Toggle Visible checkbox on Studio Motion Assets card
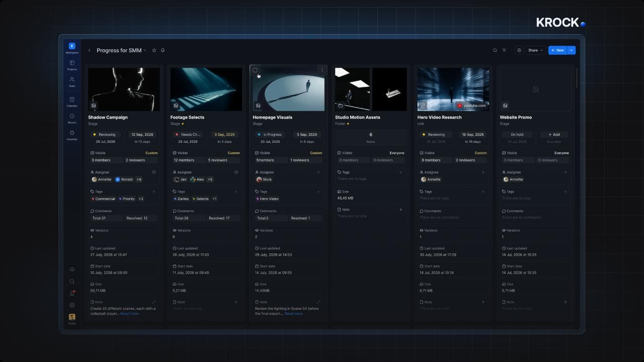The width and height of the screenshot is (644, 362). tap(339, 153)
